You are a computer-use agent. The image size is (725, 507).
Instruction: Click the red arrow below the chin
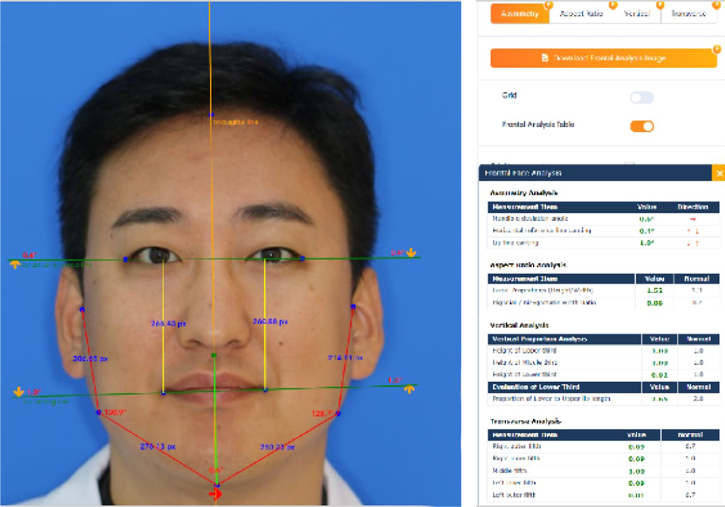pyautogui.click(x=215, y=495)
